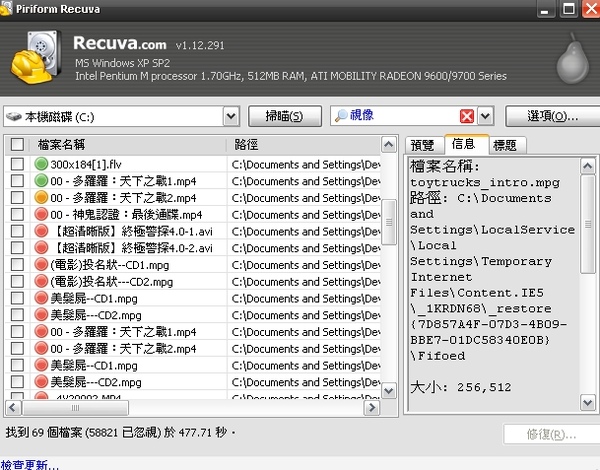Click the 大小: 256,512 size line
Viewport: 600px width, 470px height.
tap(461, 387)
